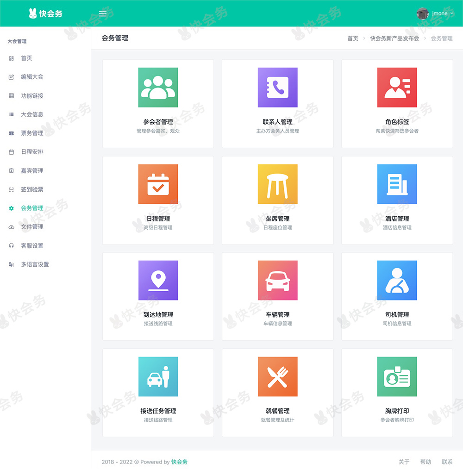Image resolution: width=463 pixels, height=476 pixels.
Task: Select the 到达地管理 map pin icon
Action: [158, 280]
